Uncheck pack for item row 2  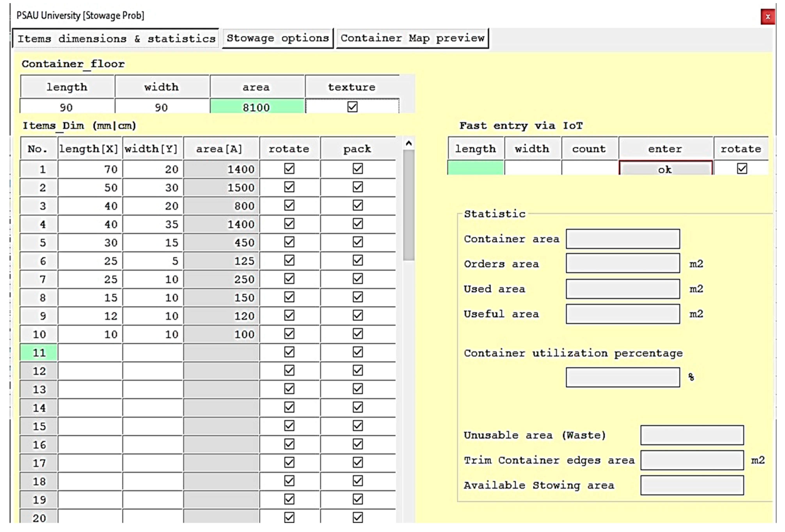358,187
